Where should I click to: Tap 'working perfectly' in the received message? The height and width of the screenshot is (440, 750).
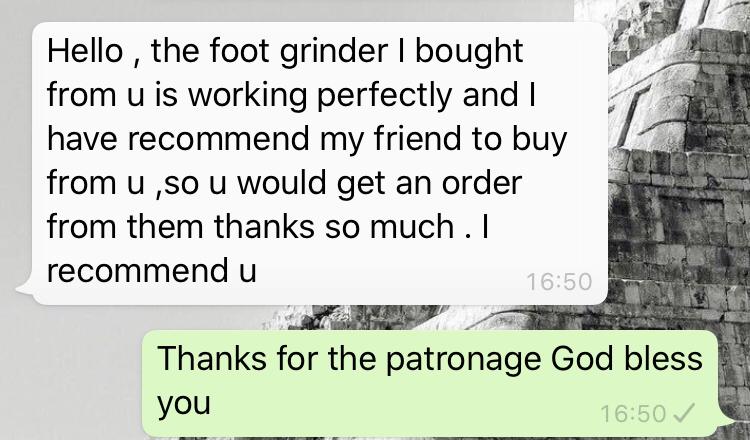coord(320,96)
